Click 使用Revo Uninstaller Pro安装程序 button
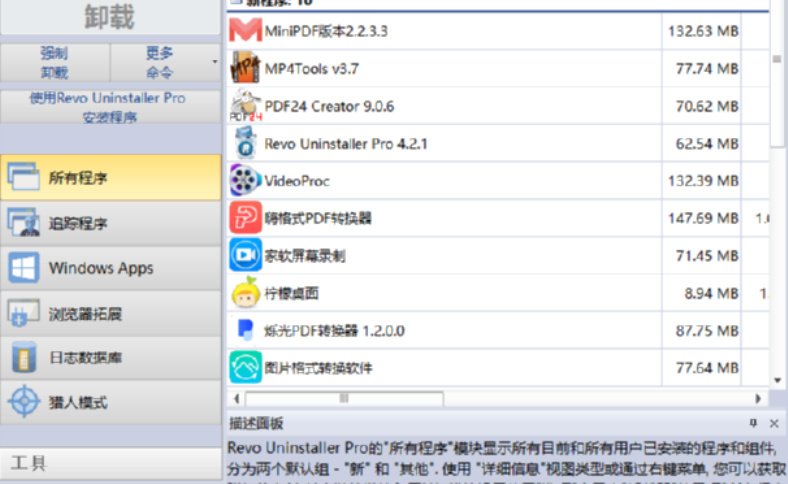788x484 pixels. [x=110, y=107]
